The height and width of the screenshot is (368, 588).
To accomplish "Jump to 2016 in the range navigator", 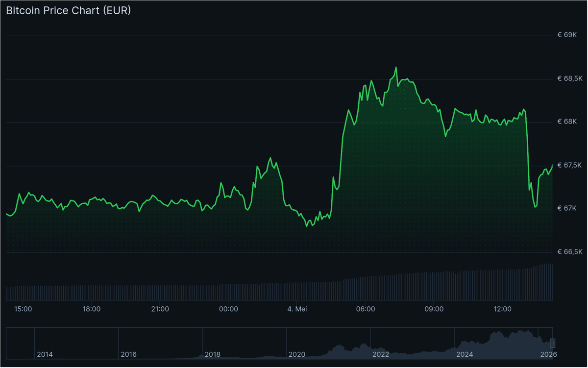I will coord(129,355).
